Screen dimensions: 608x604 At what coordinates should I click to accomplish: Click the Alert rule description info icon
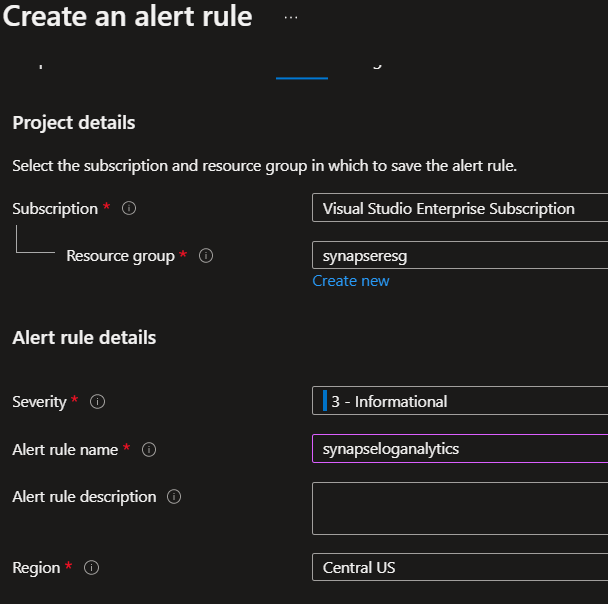[x=174, y=497]
